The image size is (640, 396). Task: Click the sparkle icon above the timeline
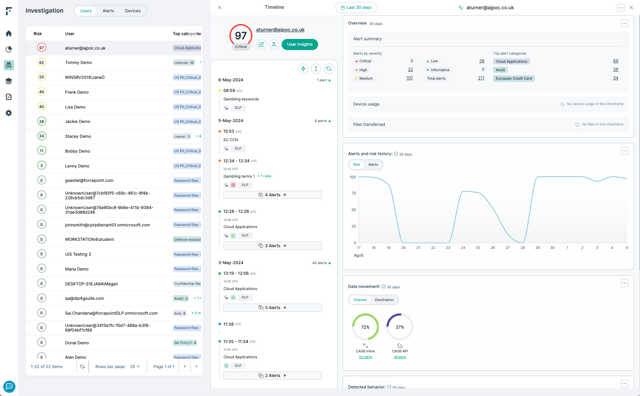tap(303, 69)
